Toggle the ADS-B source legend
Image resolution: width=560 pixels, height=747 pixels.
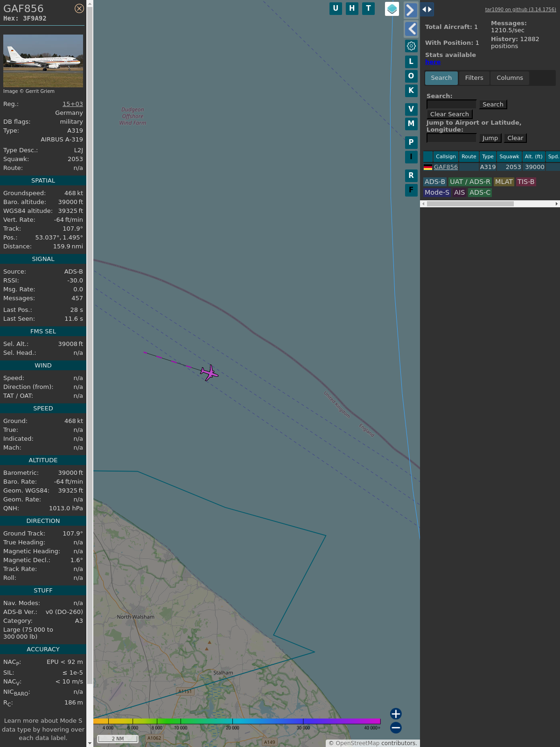pyautogui.click(x=435, y=182)
